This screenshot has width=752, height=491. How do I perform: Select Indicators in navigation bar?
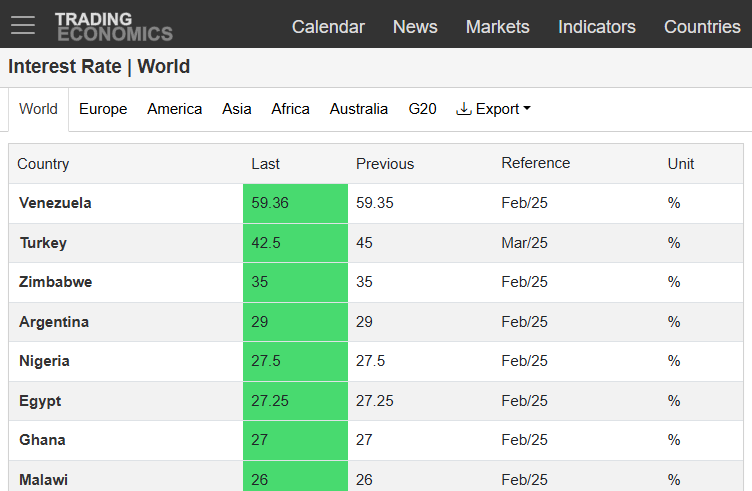pos(596,27)
